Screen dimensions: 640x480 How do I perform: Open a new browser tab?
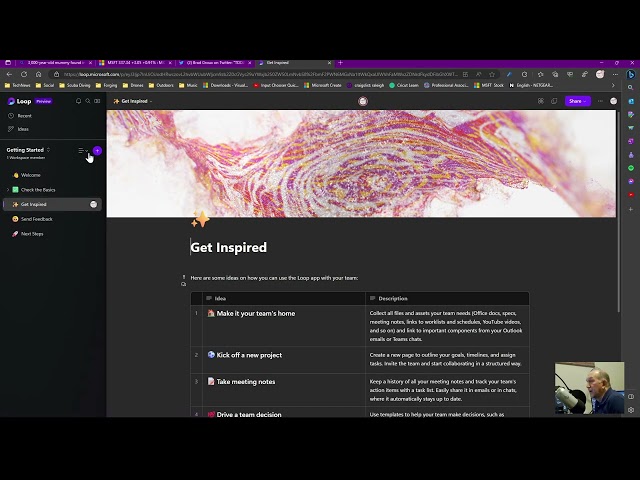pyautogui.click(x=340, y=63)
